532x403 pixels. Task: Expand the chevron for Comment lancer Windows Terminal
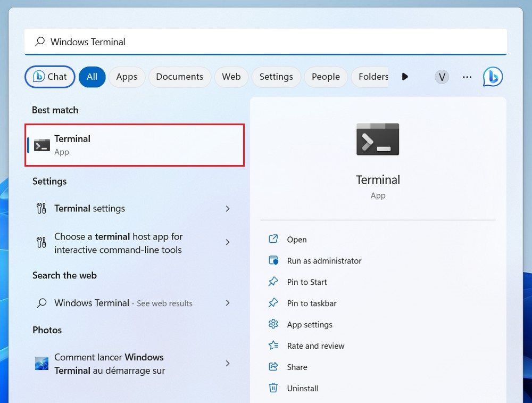click(x=228, y=363)
